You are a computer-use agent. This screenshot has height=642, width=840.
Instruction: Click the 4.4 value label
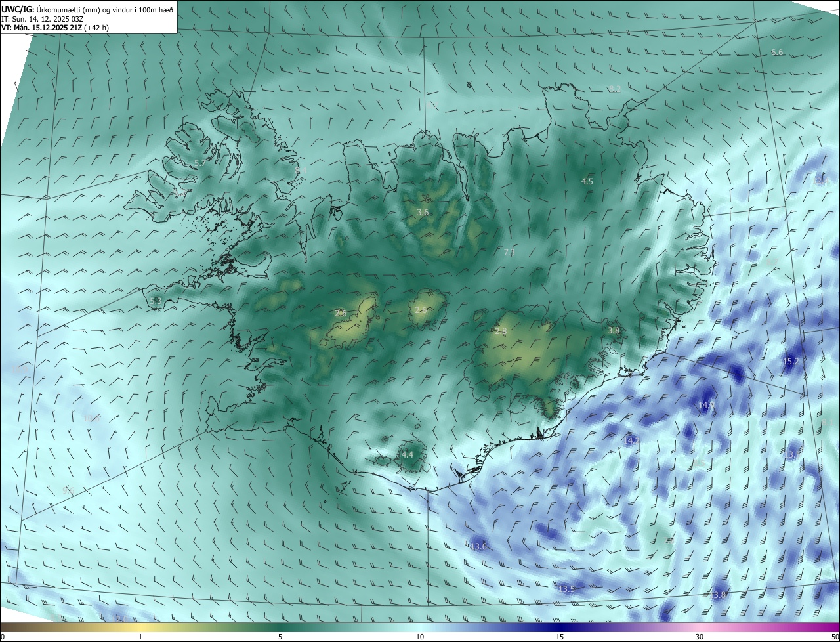click(408, 454)
